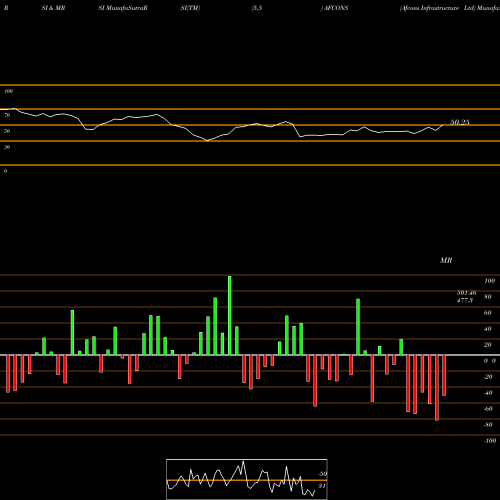Click the MR axis label 20
Image resolution: width=500 pixels, height=500 pixels.
pyautogui.click(x=488, y=345)
